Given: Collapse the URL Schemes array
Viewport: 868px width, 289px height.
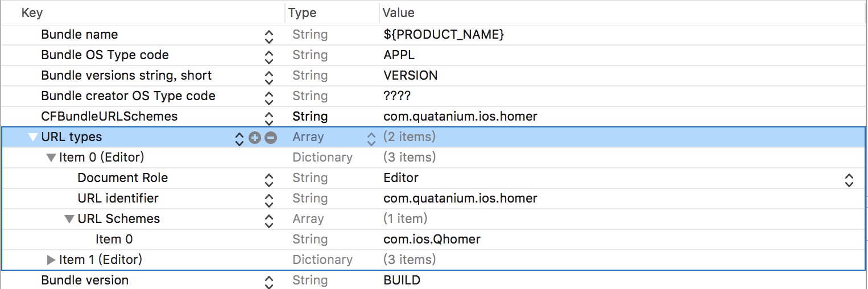Looking at the screenshot, I should click(69, 219).
